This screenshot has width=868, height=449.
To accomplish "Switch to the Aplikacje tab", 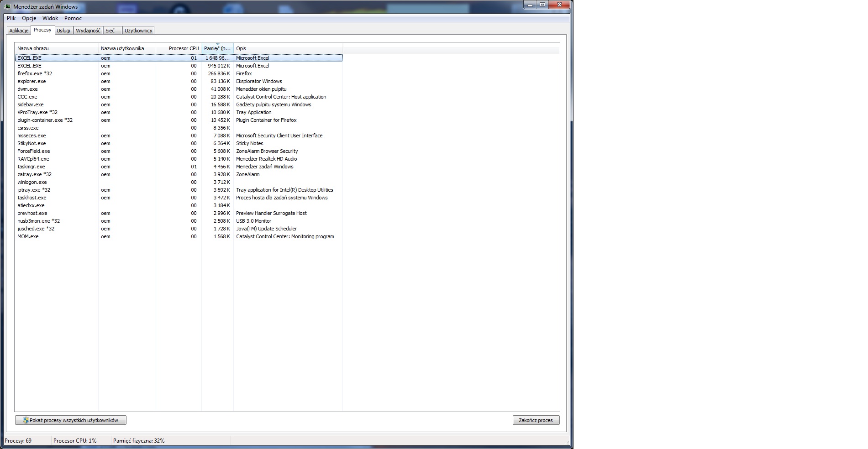I will [18, 30].
